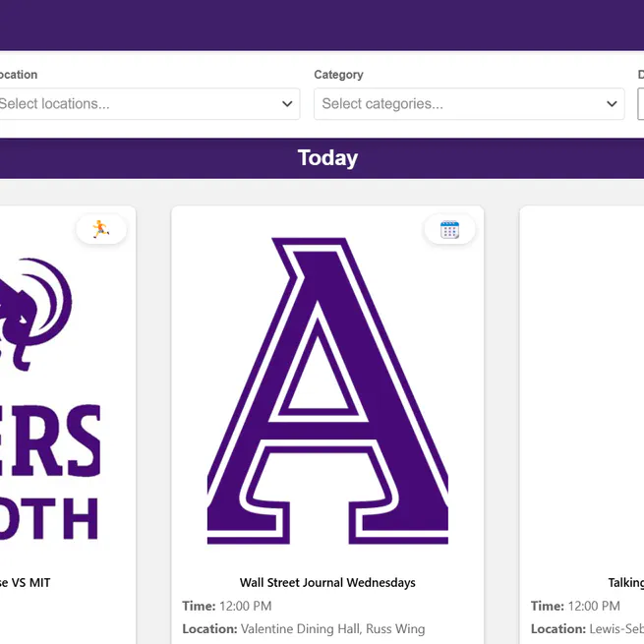Click the Today section header
644x644 pixels.
coord(327,158)
